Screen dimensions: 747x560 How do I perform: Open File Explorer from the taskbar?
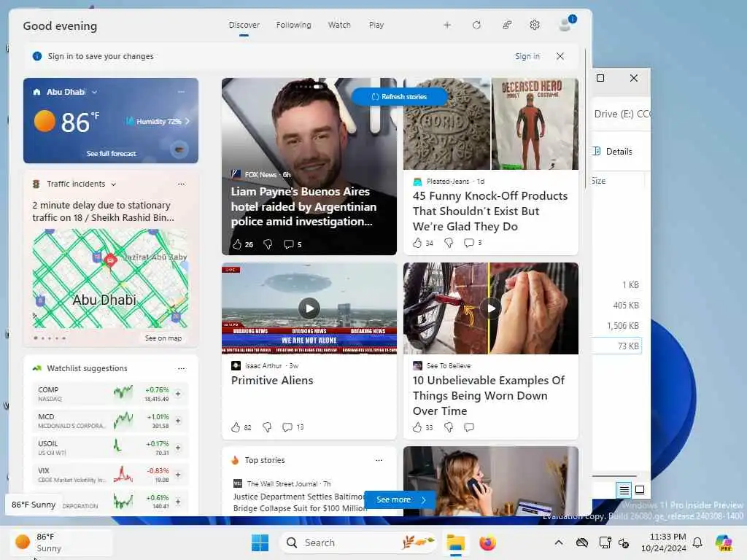click(456, 542)
